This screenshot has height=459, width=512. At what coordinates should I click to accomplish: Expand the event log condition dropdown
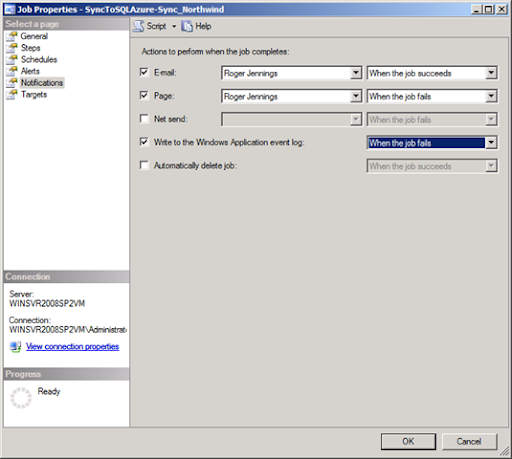(x=491, y=143)
